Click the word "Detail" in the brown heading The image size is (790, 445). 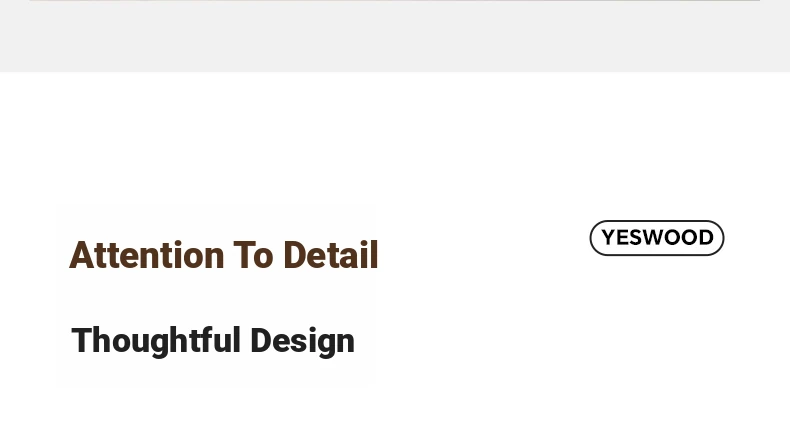pyautogui.click(x=331, y=255)
